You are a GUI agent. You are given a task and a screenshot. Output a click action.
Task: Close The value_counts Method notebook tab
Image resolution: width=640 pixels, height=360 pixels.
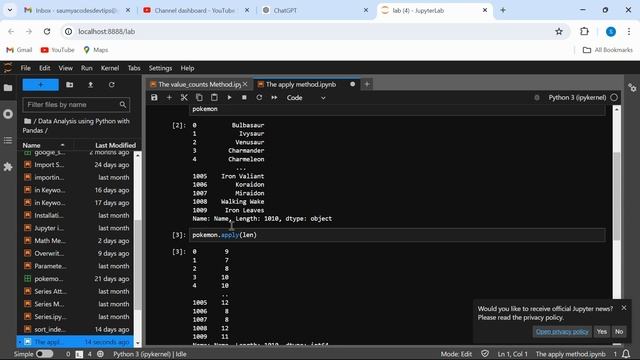pos(245,84)
